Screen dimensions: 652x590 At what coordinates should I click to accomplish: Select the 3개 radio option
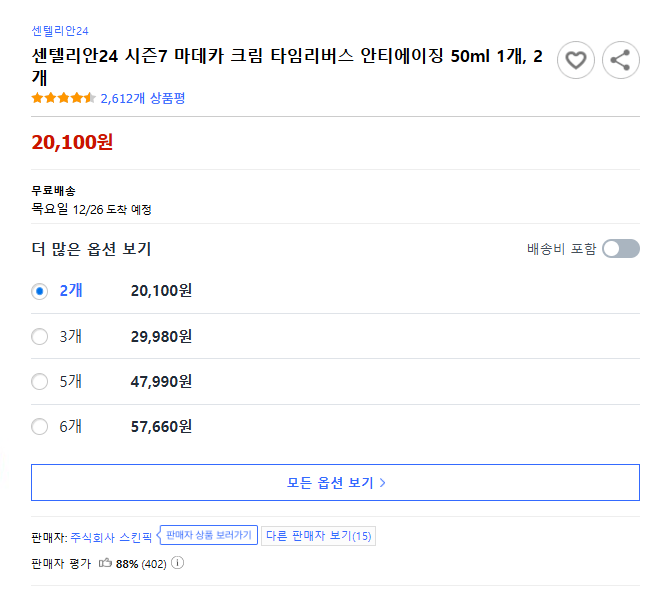click(40, 336)
